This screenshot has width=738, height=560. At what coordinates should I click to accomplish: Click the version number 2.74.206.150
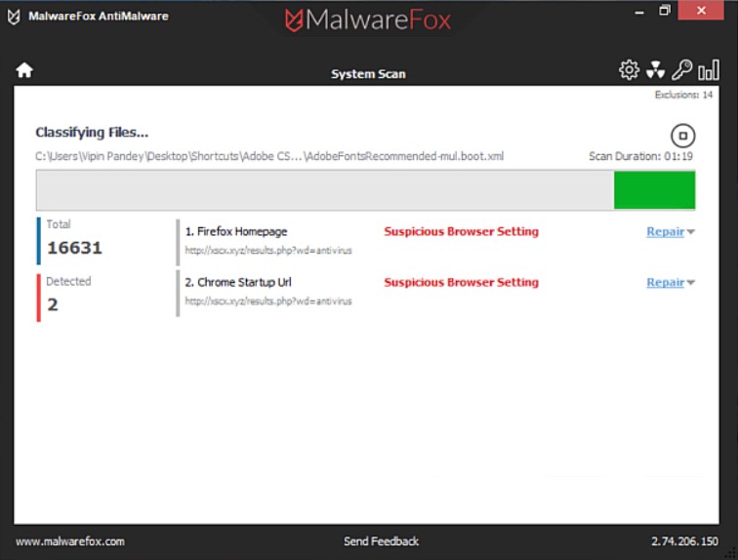pos(685,541)
